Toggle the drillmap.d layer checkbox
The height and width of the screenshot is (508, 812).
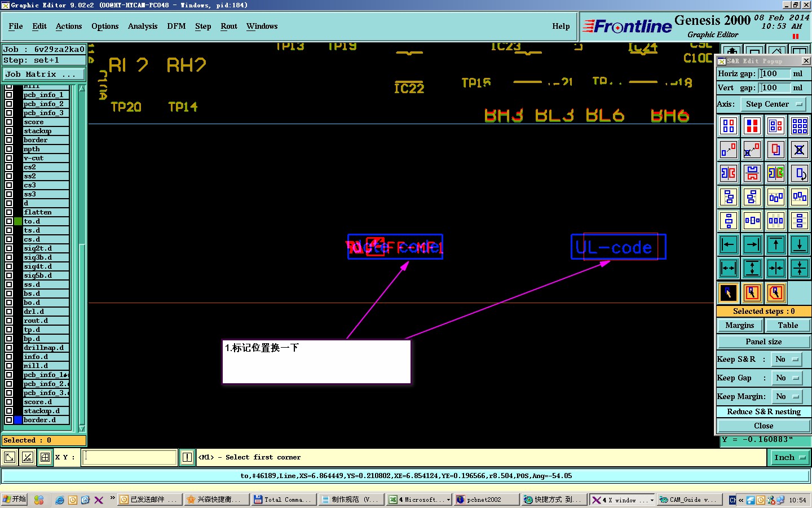coord(9,348)
